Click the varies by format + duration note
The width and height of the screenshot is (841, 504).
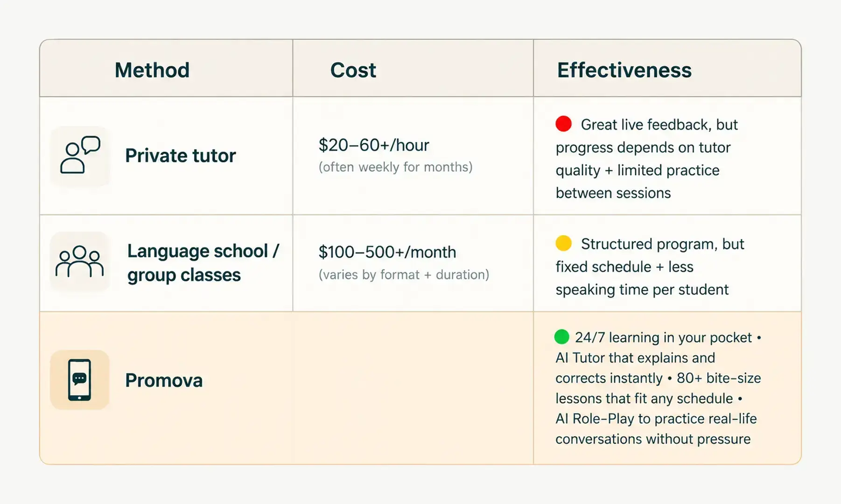click(404, 274)
